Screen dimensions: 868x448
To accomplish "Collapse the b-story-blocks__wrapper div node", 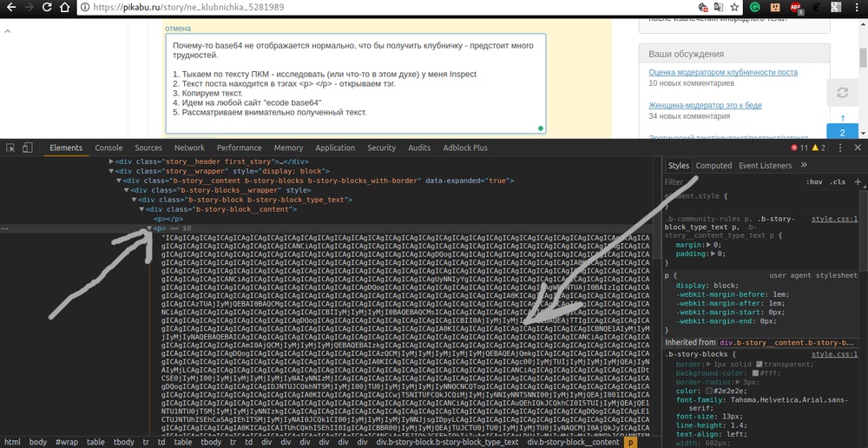I will point(126,190).
